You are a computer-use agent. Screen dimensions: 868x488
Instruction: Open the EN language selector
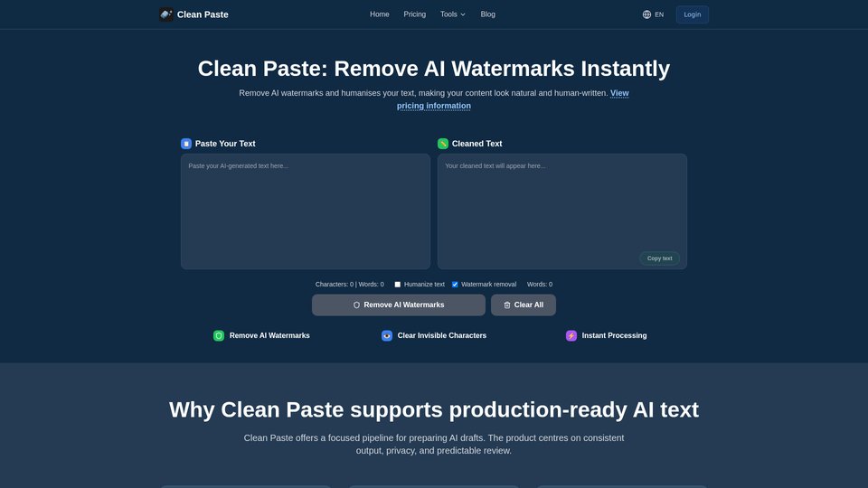pos(653,14)
